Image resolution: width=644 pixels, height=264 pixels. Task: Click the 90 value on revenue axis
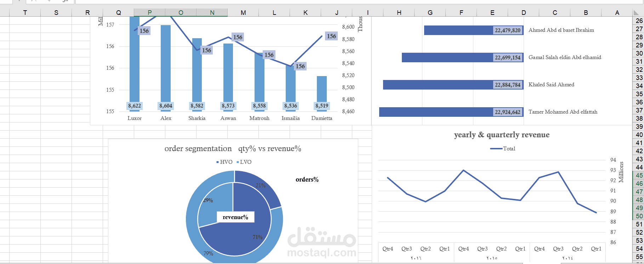click(613, 201)
